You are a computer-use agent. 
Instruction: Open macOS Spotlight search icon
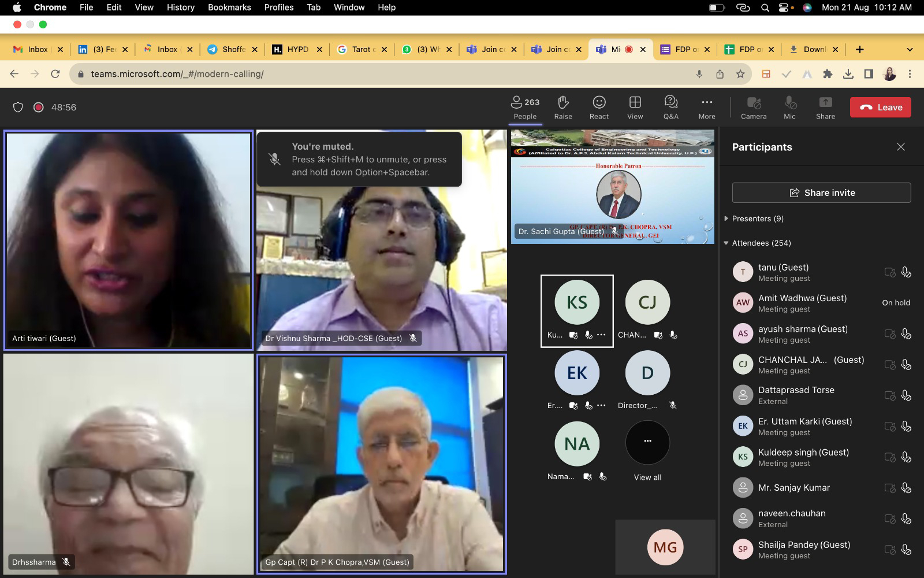(x=765, y=8)
